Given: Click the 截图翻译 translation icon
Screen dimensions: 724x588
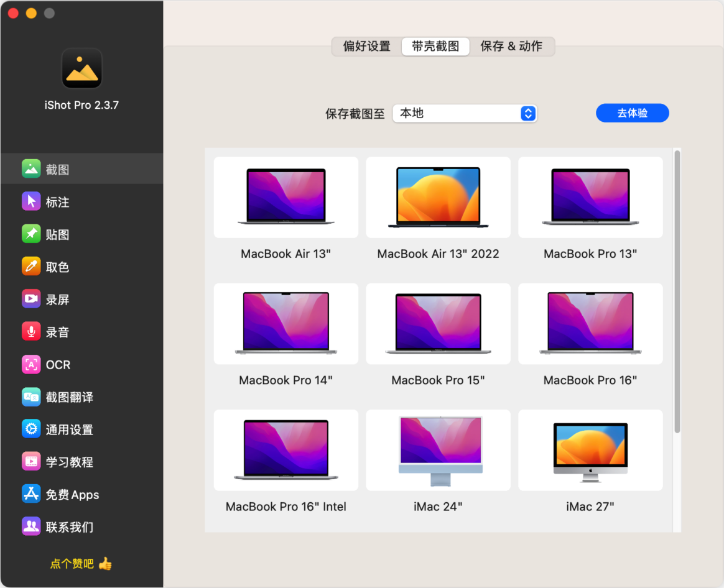Looking at the screenshot, I should click(31, 397).
